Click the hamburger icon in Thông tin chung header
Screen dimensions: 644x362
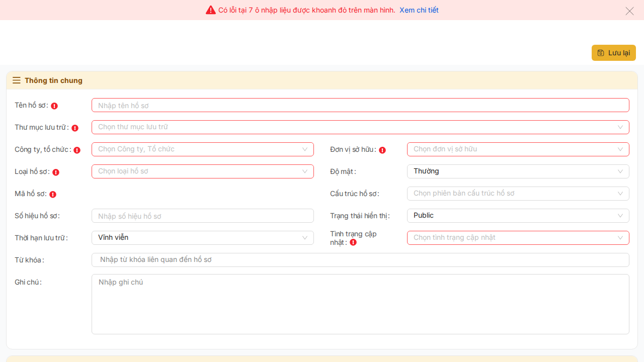17,80
